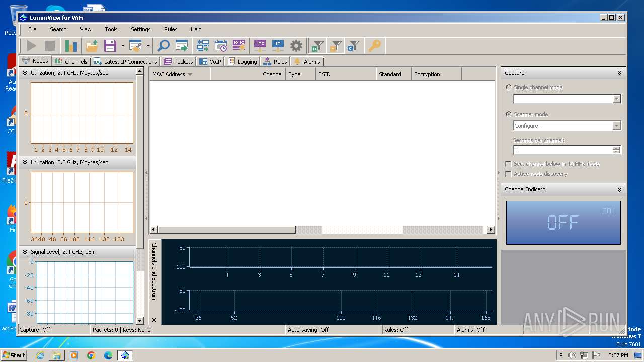Sort by the Type column header
Viewport: 644px width, 362px height.
(301, 74)
